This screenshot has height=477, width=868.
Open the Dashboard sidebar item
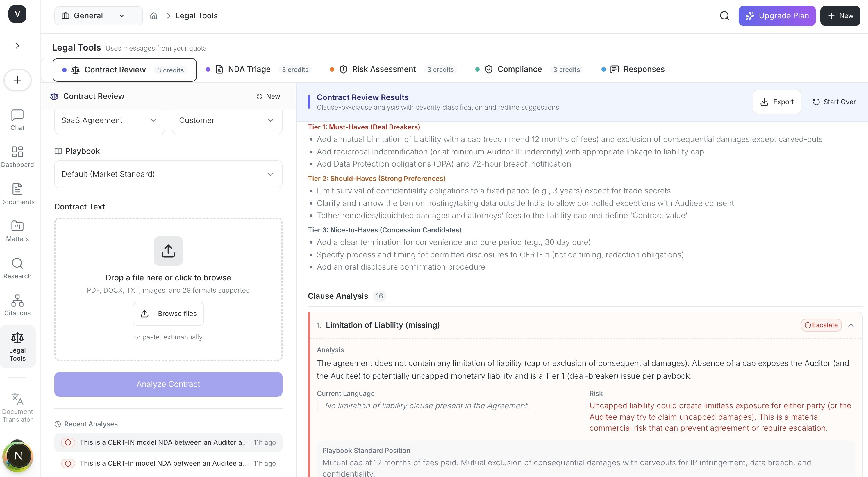pos(17,157)
